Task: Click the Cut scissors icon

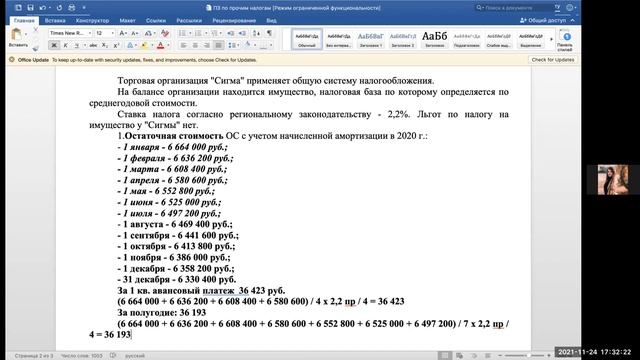Action: pos(36,30)
